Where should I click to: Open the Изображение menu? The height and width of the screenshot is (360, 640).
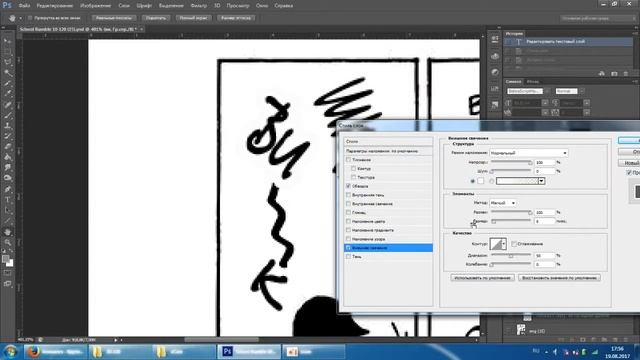tap(96, 6)
